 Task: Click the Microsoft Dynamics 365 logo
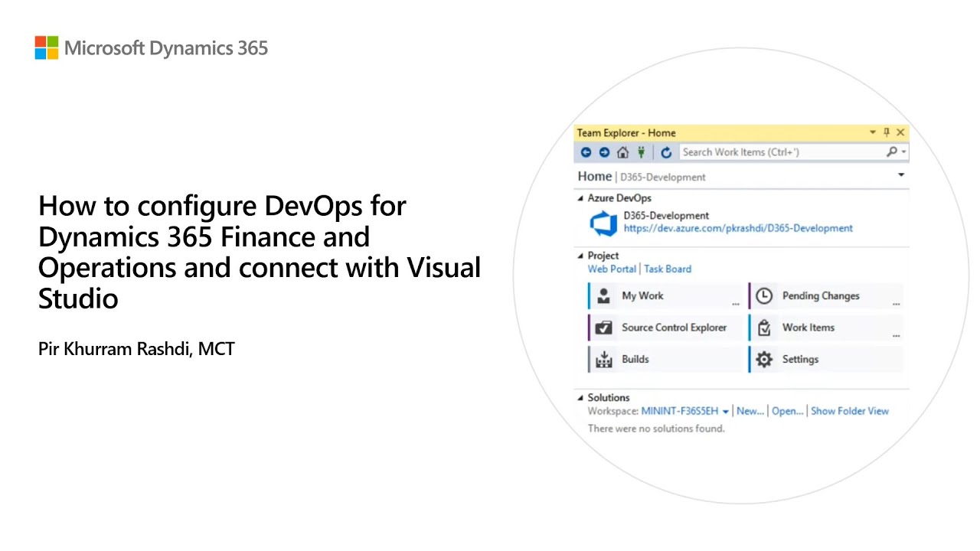(x=152, y=48)
